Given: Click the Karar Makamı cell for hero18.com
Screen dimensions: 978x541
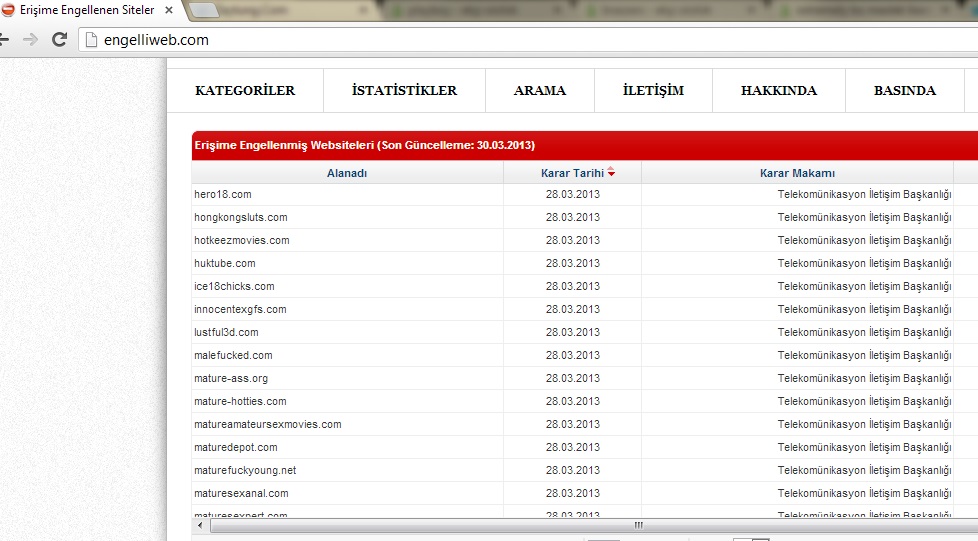Looking at the screenshot, I should pos(797,195).
